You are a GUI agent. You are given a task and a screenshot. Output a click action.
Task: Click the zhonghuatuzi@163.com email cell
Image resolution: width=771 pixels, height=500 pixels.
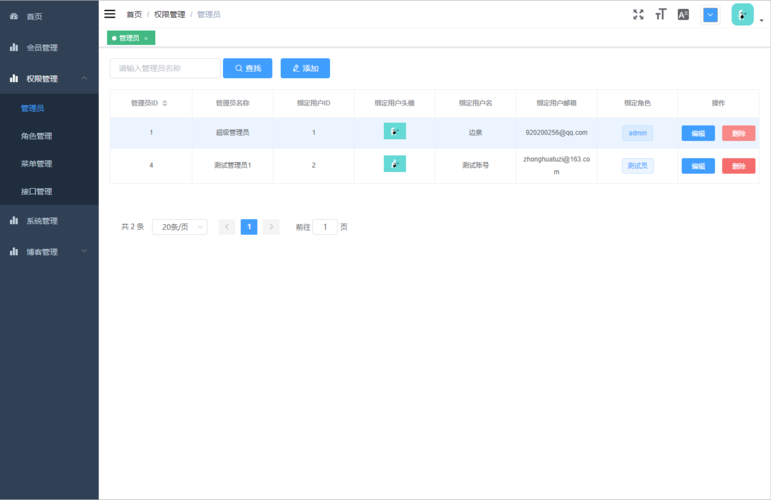pos(556,166)
